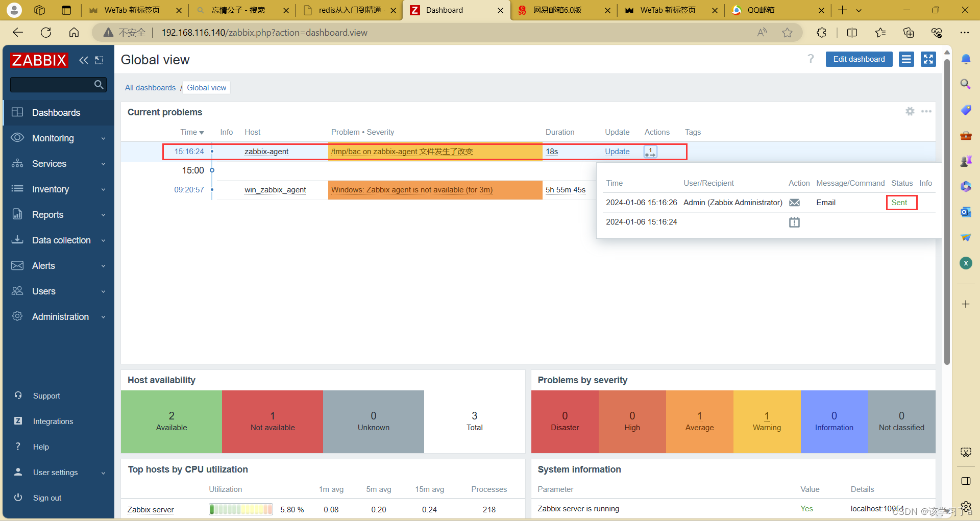Click the Warning severity tile
Viewport: 980px width, 521px height.
(767, 421)
